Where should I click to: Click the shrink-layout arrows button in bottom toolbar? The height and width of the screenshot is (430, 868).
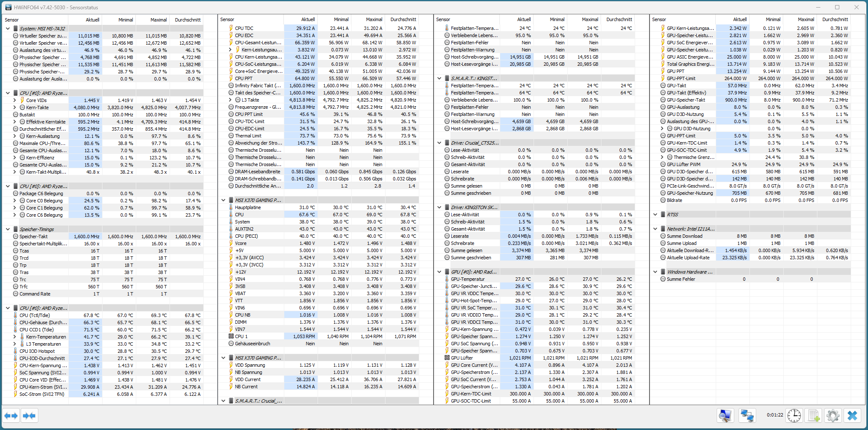pos(29,416)
